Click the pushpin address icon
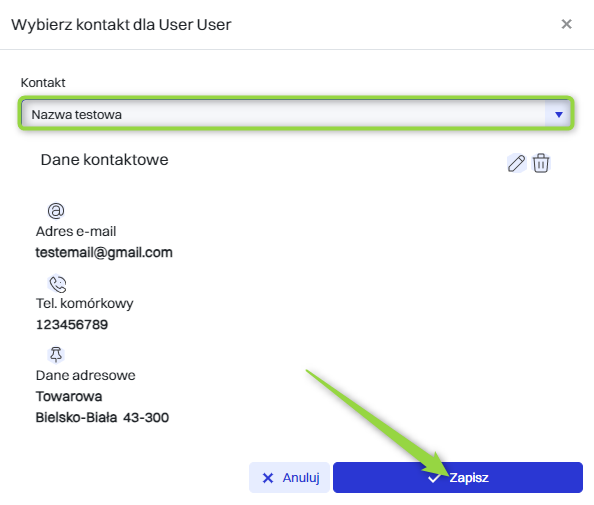Image resolution: width=594 pixels, height=505 pixels. tap(56, 355)
